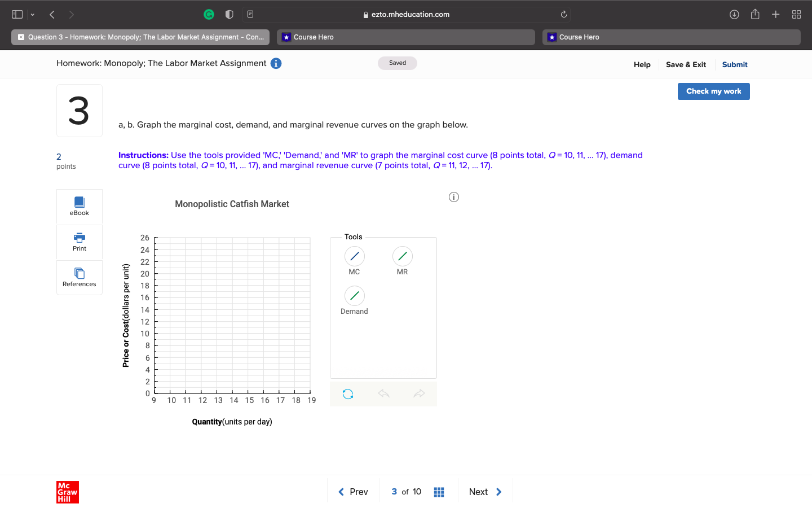This screenshot has height=508, width=812.
Task: Open the References panel
Action: (79, 277)
